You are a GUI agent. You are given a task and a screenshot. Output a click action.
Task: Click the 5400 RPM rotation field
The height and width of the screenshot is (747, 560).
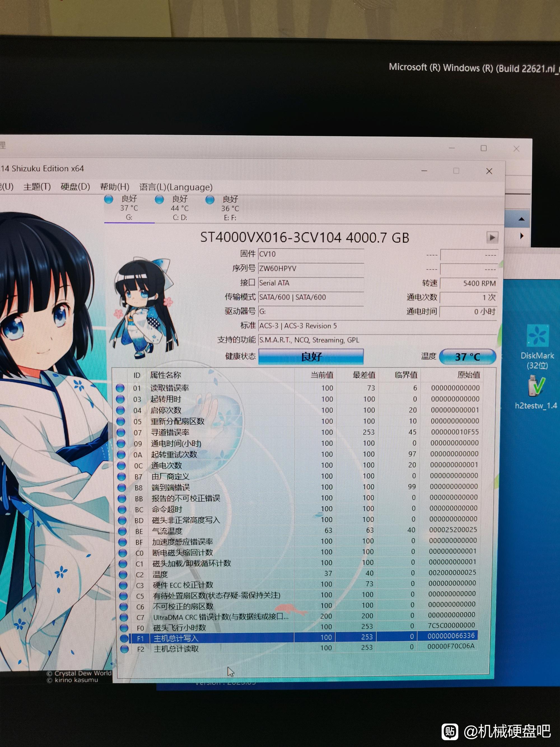coord(468,283)
